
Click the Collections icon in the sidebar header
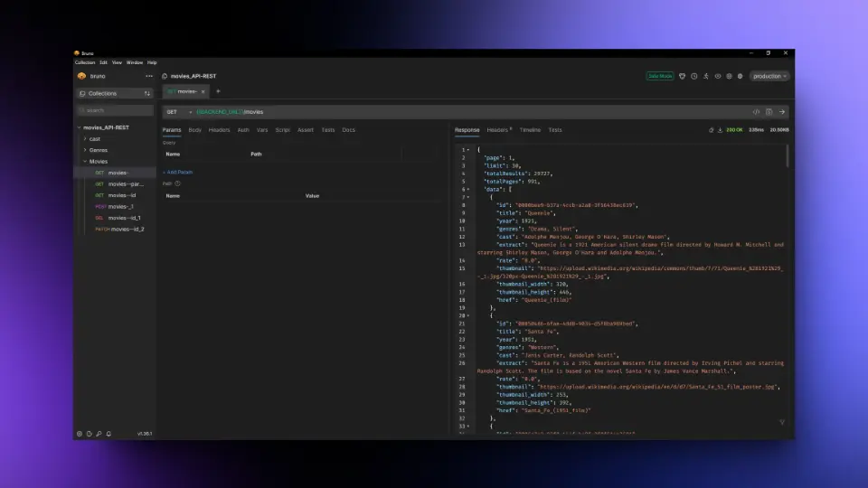point(82,93)
